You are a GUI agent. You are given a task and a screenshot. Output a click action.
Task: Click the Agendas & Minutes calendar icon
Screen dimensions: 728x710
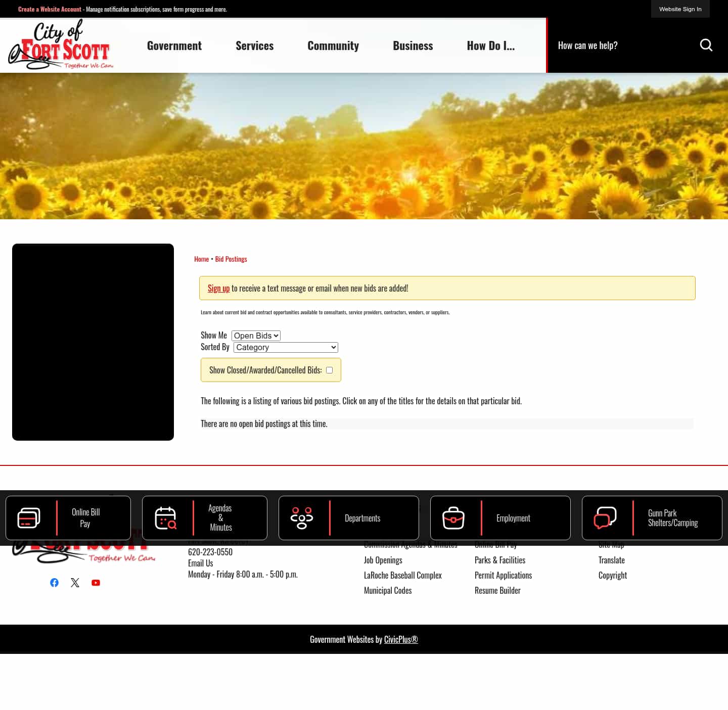pos(165,518)
